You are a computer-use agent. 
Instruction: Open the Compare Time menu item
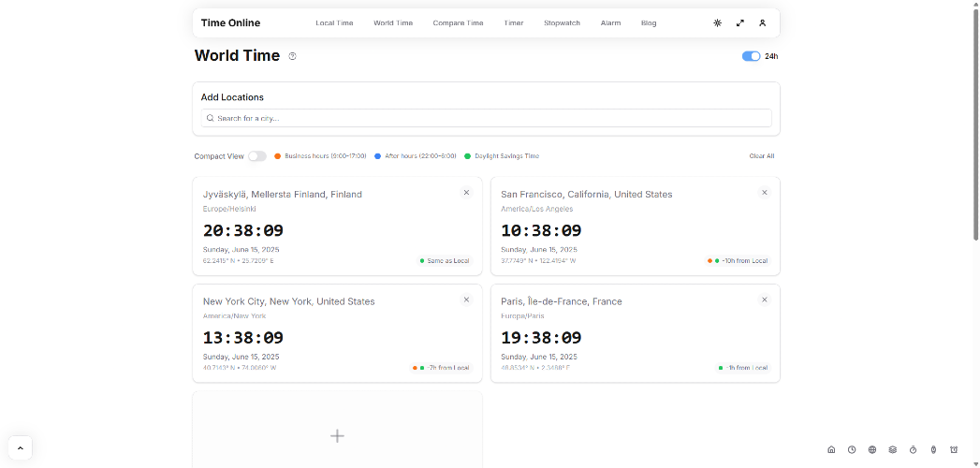458,22
